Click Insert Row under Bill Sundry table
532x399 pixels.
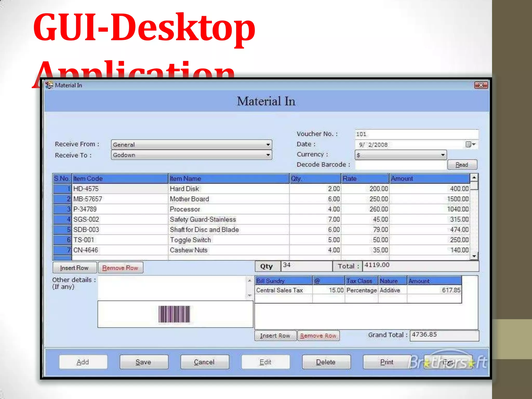(x=275, y=335)
